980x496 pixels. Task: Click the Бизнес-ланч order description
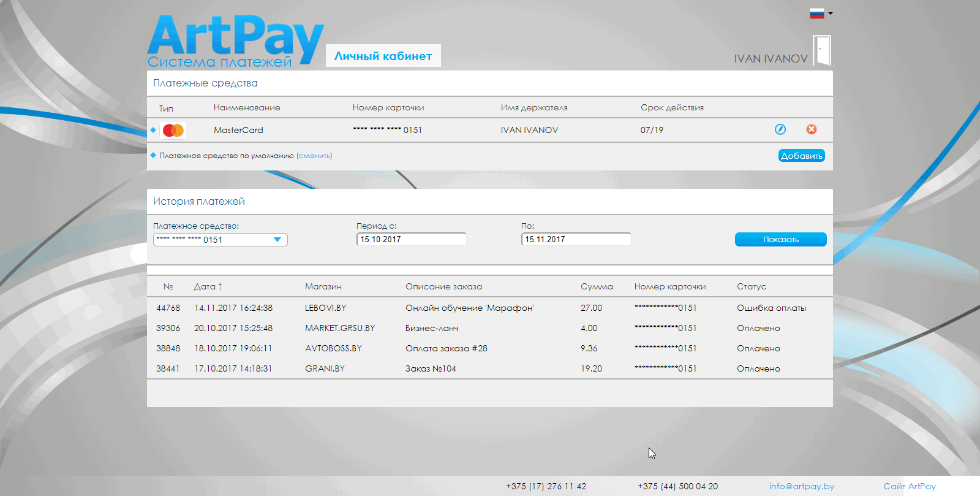(x=432, y=328)
